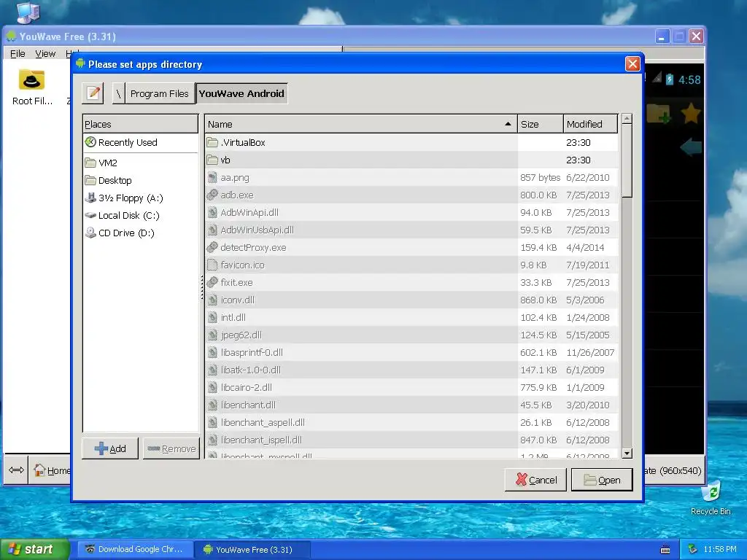The width and height of the screenshot is (747, 560).
Task: Select libcairo-2.dll file
Action: [x=412, y=387]
